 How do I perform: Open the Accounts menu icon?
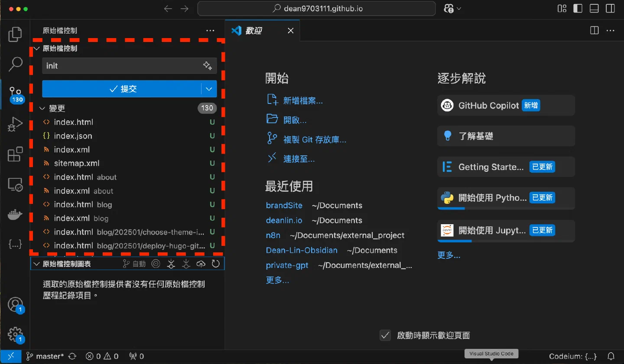[15, 305]
